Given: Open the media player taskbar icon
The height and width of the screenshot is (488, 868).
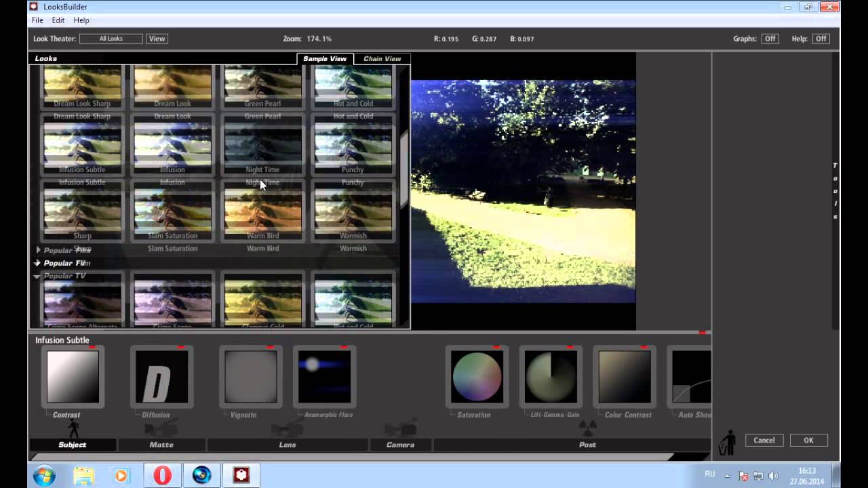Looking at the screenshot, I should (x=121, y=475).
